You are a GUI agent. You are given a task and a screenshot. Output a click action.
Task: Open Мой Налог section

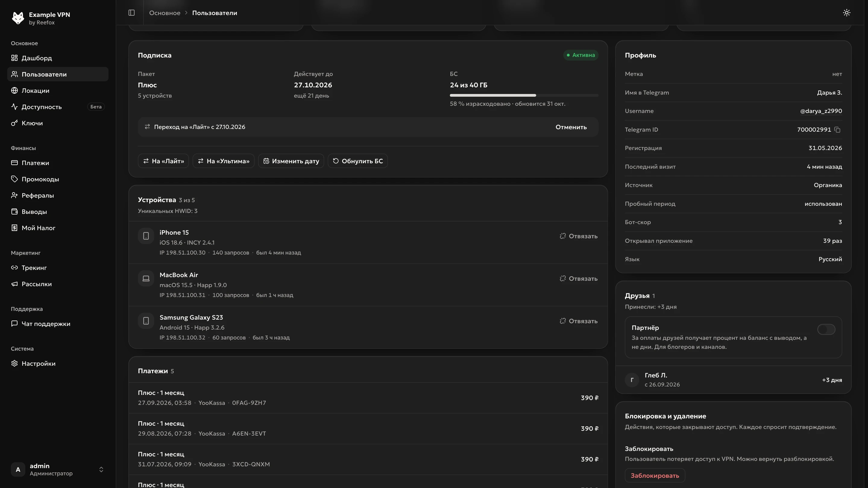(x=58, y=228)
